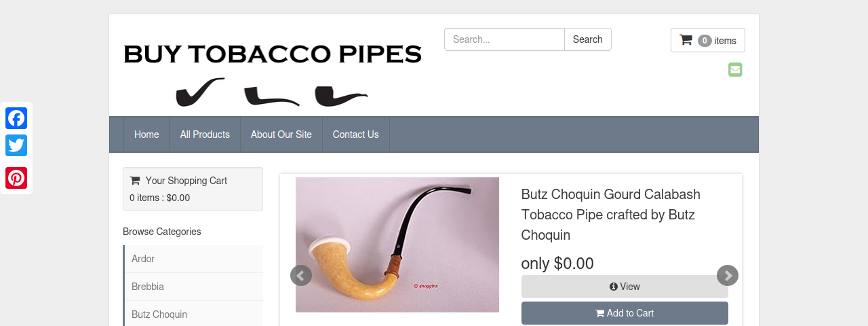This screenshot has height=326, width=868.
Task: Open the Home menu item
Action: point(146,134)
